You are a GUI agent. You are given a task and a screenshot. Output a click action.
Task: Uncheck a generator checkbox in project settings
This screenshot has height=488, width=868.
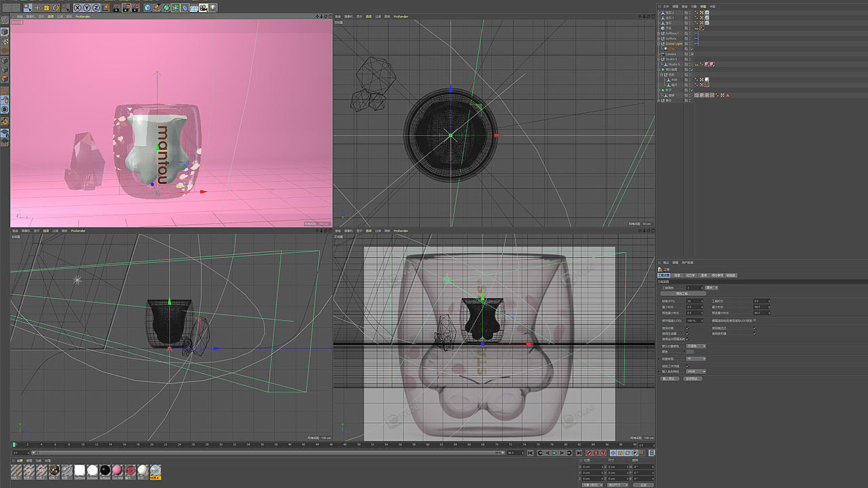(687, 333)
